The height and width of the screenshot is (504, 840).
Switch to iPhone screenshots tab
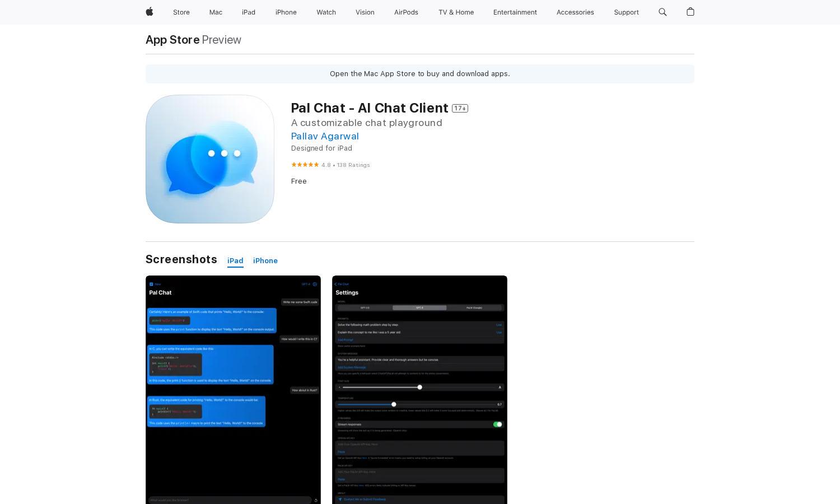(x=265, y=261)
